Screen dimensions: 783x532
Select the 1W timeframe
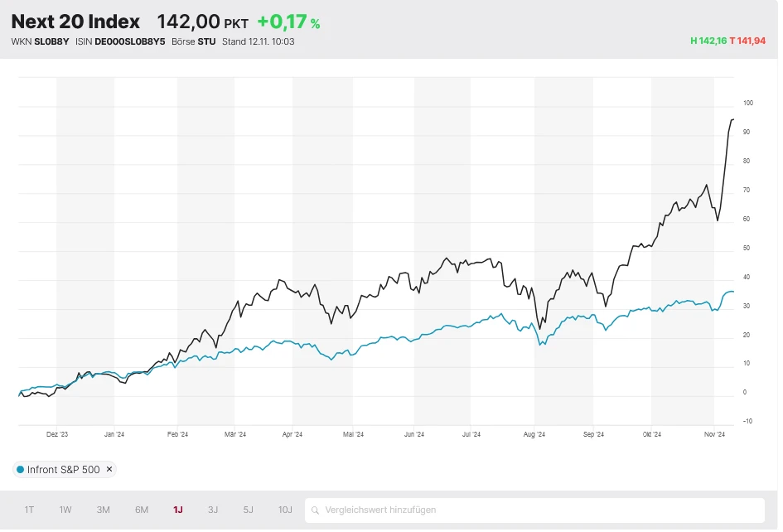click(x=65, y=510)
